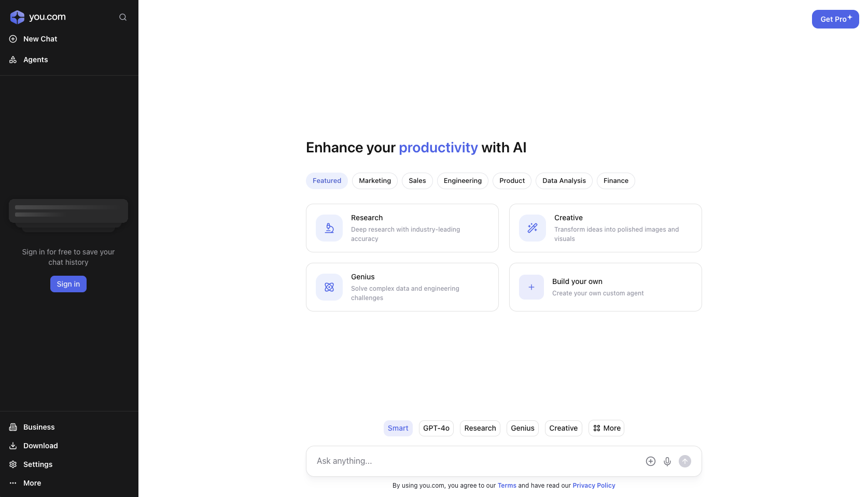Click the Creative magic wand icon
868x497 pixels.
[533, 228]
